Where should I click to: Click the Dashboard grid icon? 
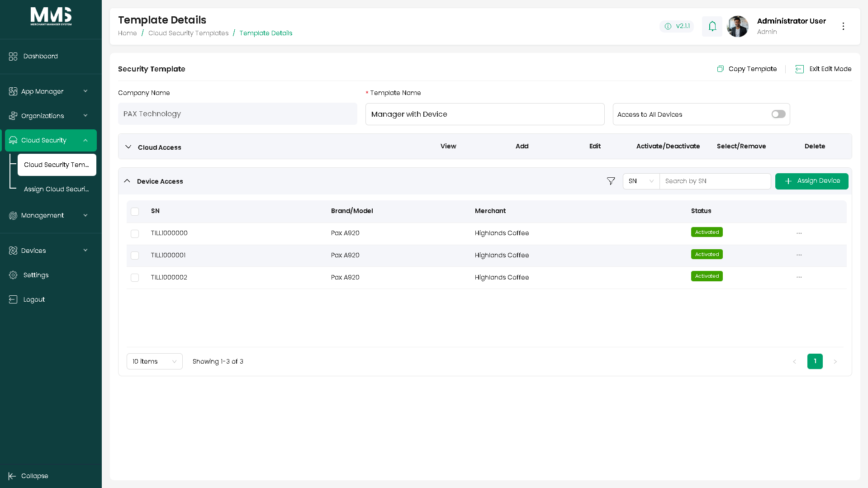click(x=13, y=56)
